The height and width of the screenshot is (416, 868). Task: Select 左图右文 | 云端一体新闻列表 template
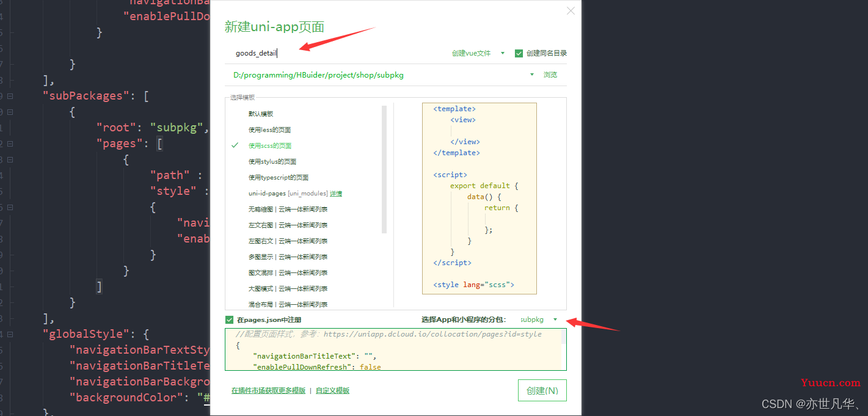point(288,241)
